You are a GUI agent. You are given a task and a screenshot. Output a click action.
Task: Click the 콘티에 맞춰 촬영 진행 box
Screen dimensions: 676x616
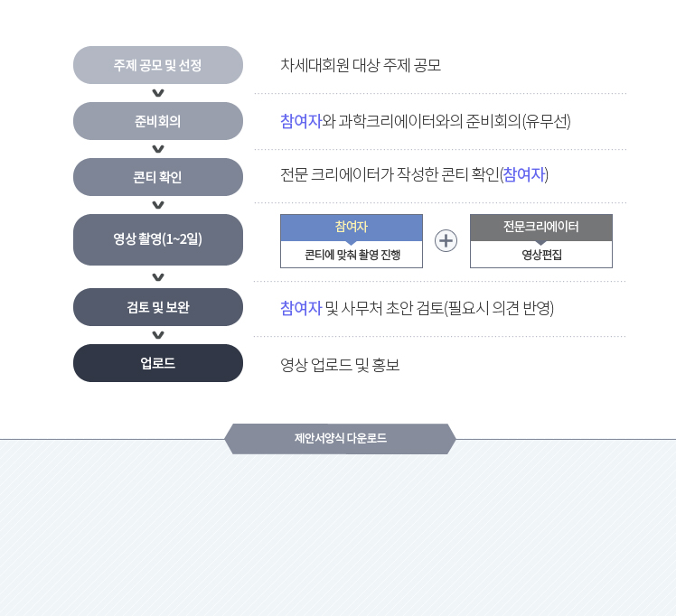[352, 255]
